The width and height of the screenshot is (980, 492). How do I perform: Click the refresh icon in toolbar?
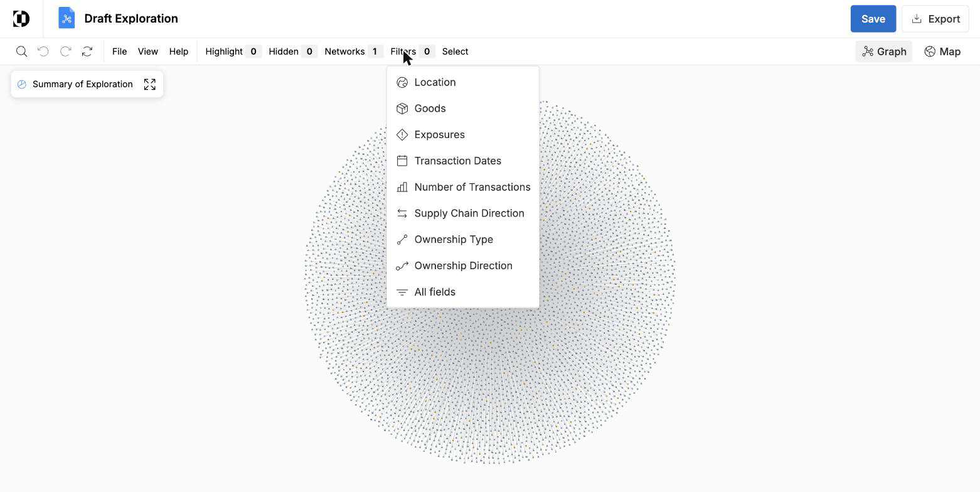(87, 51)
